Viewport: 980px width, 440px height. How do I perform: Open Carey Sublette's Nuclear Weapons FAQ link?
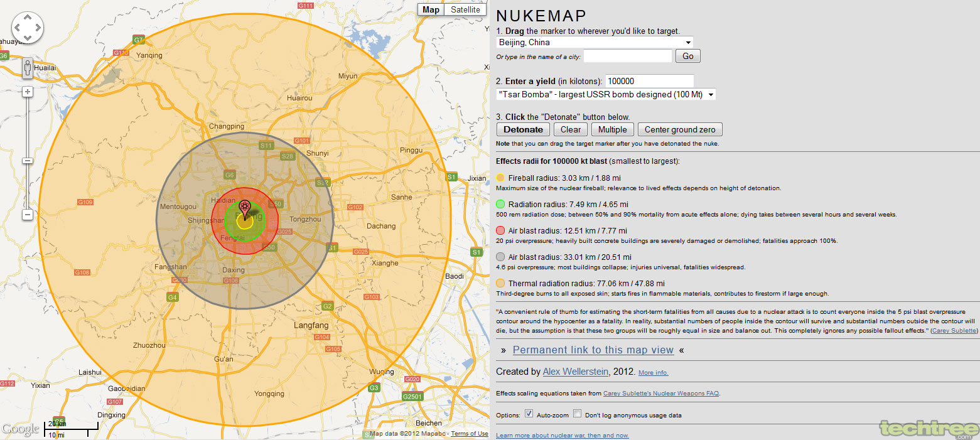(x=661, y=394)
